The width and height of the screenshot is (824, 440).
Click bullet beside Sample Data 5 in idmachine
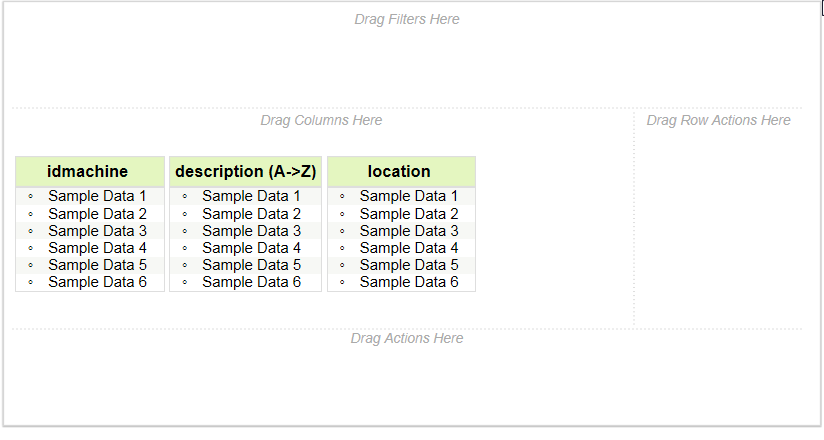pos(31,265)
